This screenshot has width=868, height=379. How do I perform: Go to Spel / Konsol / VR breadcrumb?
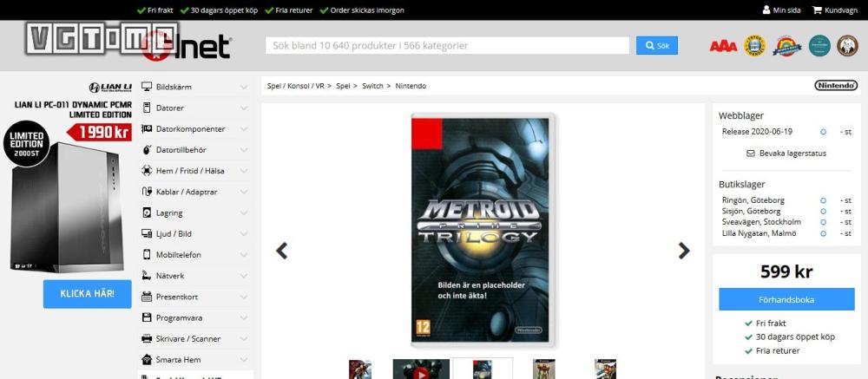(x=296, y=86)
